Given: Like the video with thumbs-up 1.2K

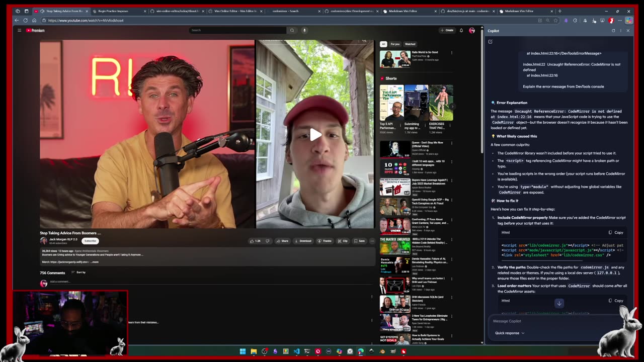Looking at the screenshot, I should click(256, 241).
